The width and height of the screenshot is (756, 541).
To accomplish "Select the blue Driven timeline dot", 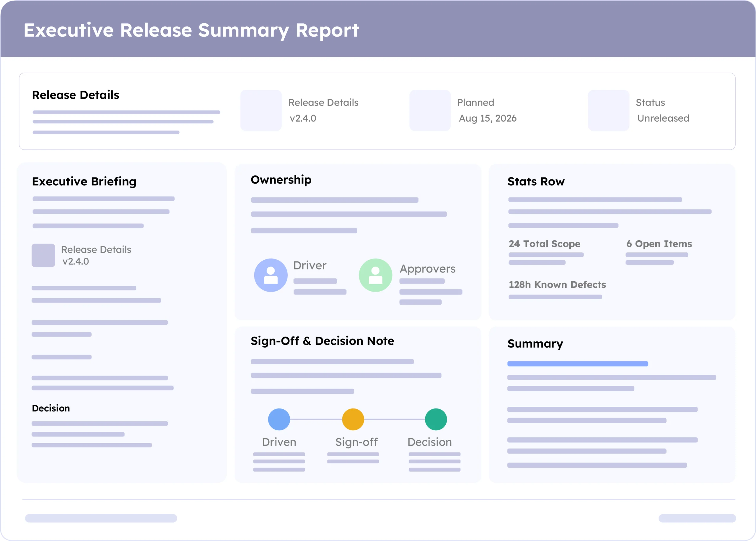I will click(x=279, y=419).
